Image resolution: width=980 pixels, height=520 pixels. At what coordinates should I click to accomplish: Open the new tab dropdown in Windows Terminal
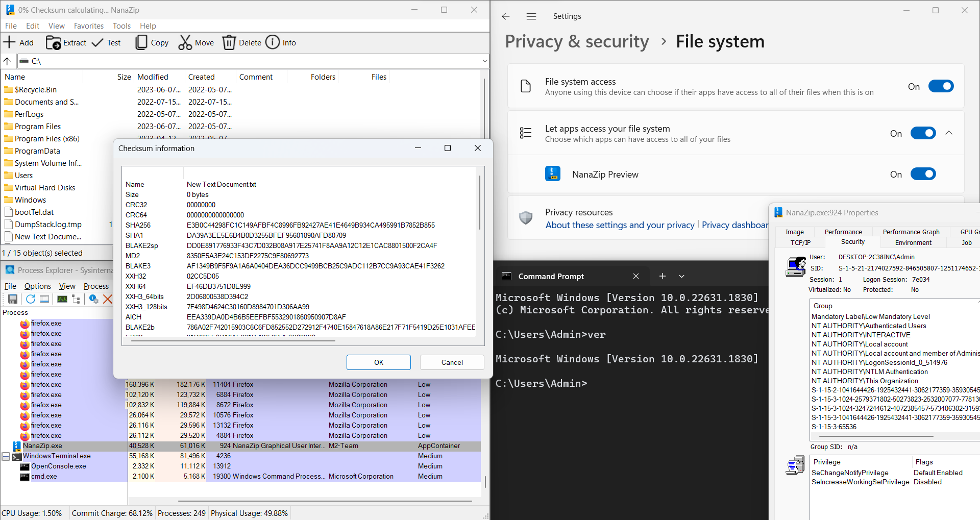(682, 276)
